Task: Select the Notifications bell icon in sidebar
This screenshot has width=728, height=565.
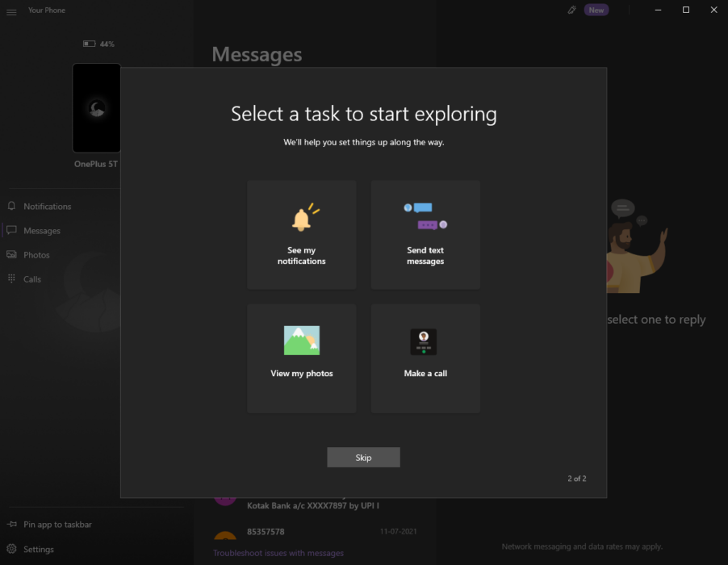Action: click(x=11, y=206)
